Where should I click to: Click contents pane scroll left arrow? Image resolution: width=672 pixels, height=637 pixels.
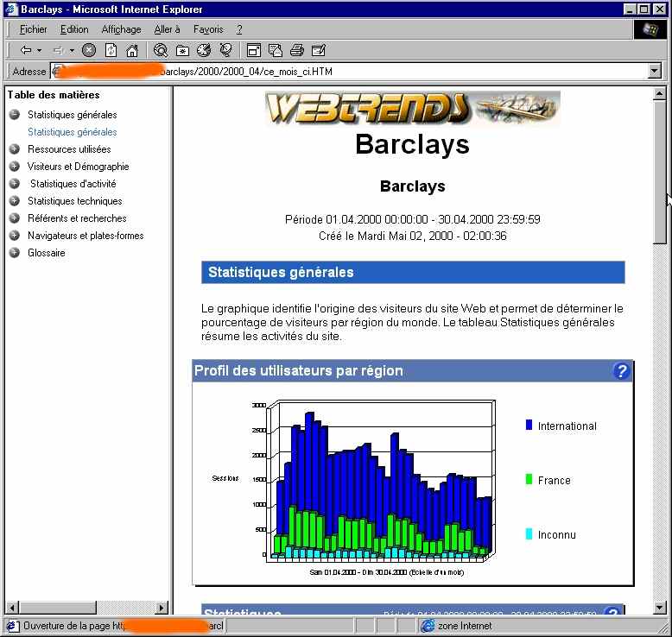12,608
